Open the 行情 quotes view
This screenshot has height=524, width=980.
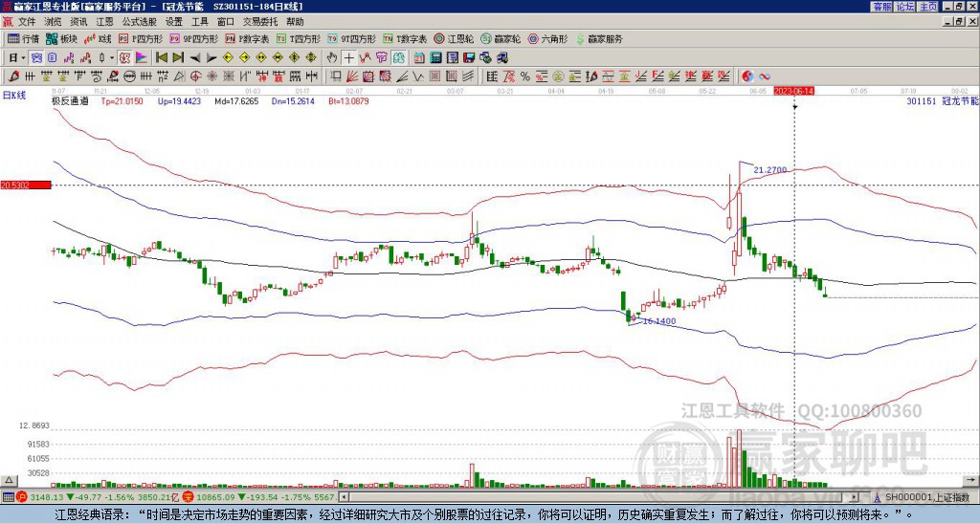[x=24, y=38]
